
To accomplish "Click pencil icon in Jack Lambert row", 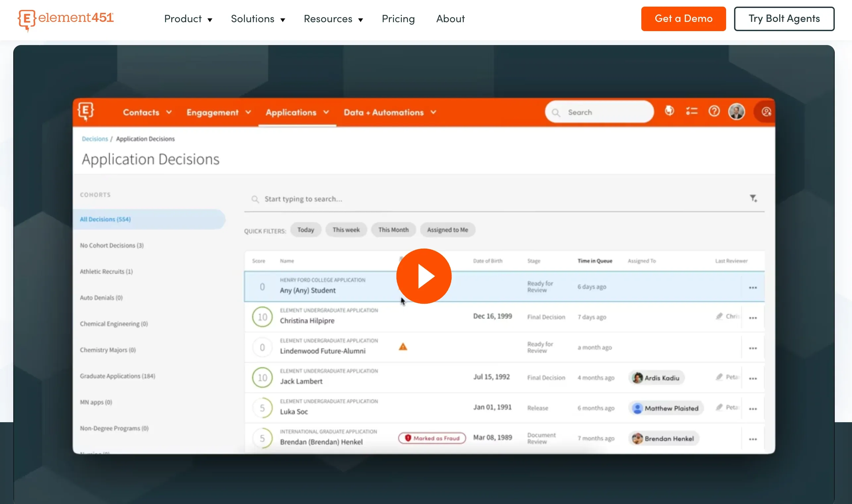I will [719, 377].
